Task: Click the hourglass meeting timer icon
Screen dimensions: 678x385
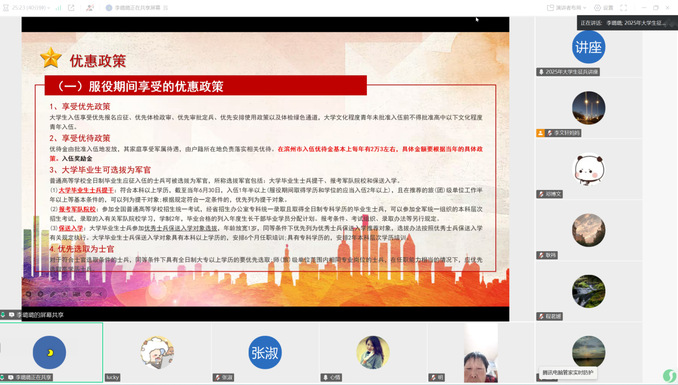Action: (x=6, y=8)
